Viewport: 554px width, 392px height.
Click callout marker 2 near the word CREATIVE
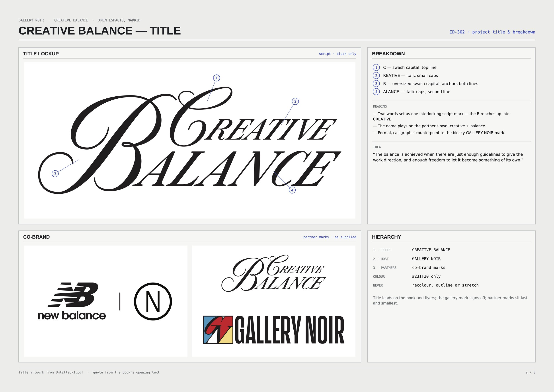click(295, 101)
